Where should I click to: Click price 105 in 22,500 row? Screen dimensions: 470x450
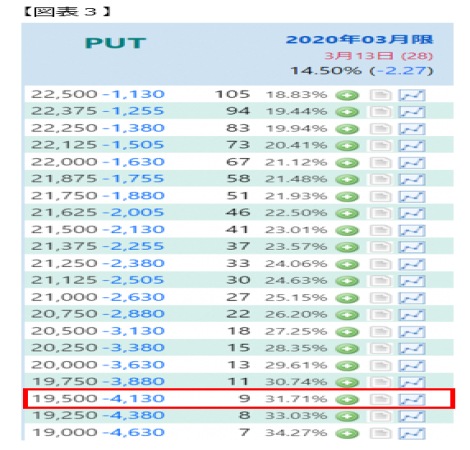tap(232, 94)
